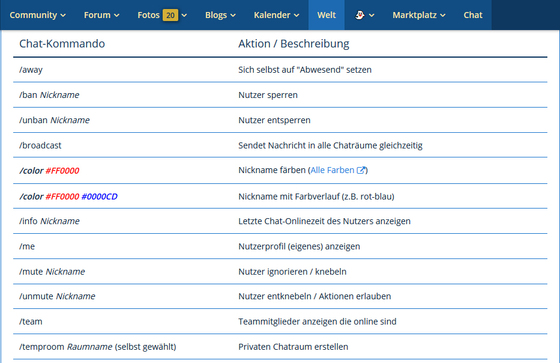The width and height of the screenshot is (560, 363).
Task: Follow the Alle Farben link
Action: [332, 170]
